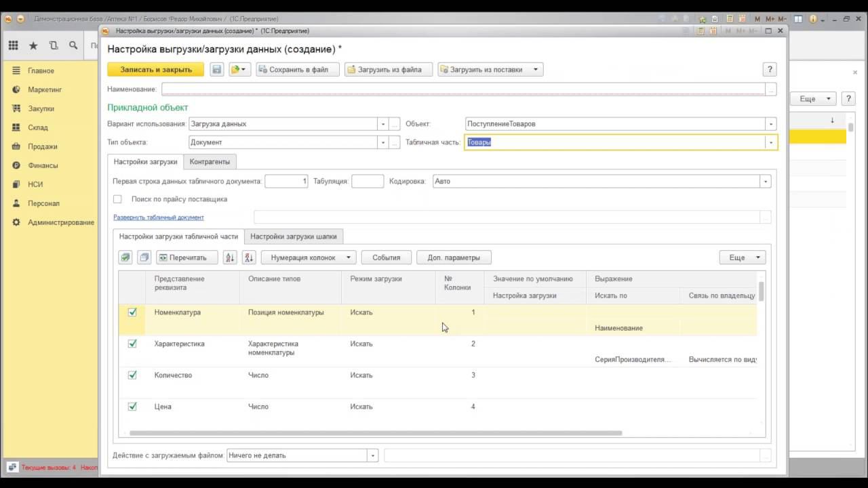This screenshot has height=488, width=868.
Task: Open the create-based-on folder icon dropdown
Action: click(240, 69)
